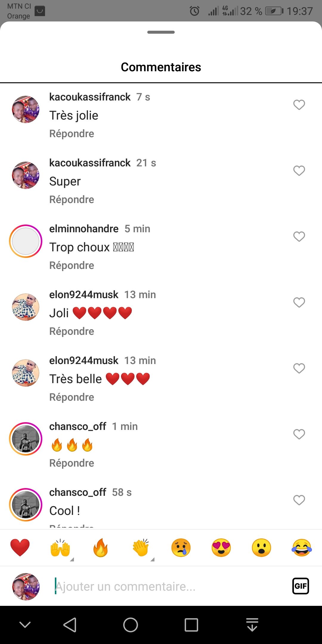Reply to the 'Super' comment

tap(72, 199)
